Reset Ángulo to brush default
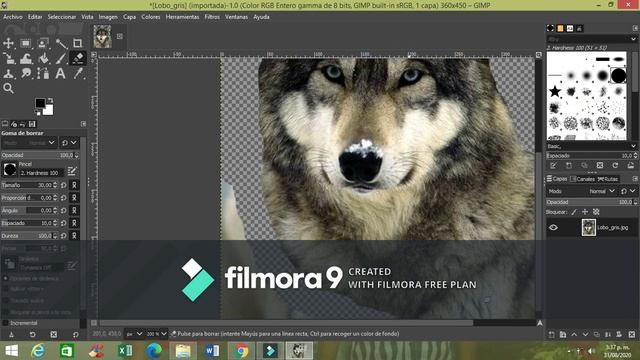 point(64,210)
